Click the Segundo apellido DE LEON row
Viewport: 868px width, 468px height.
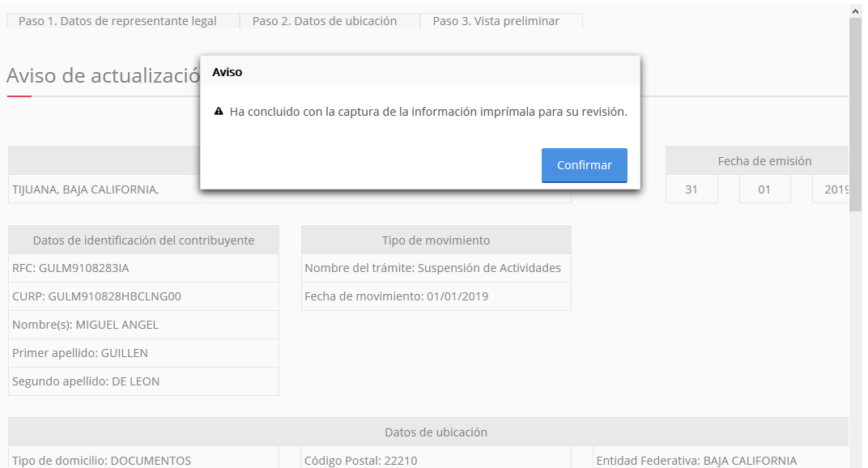pos(143,381)
